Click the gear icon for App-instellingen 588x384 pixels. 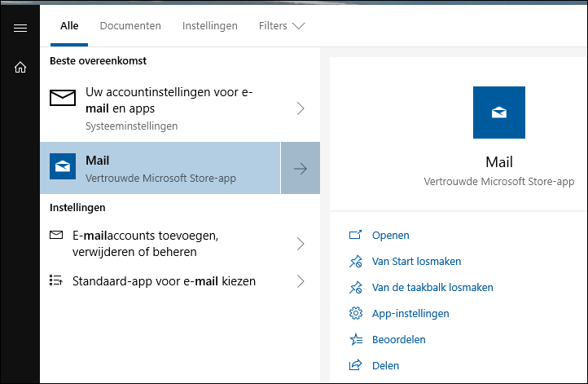(x=356, y=313)
